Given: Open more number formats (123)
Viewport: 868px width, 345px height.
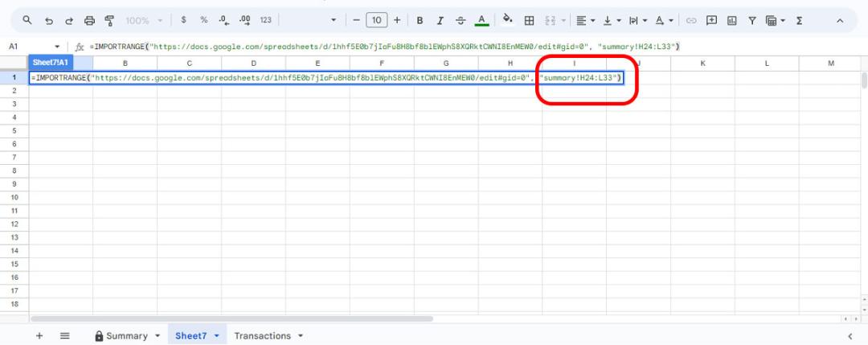Looking at the screenshot, I should pos(266,20).
